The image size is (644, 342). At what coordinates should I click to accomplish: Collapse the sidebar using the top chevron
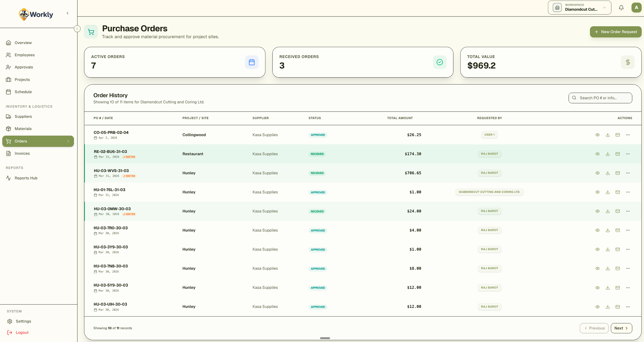(x=67, y=13)
